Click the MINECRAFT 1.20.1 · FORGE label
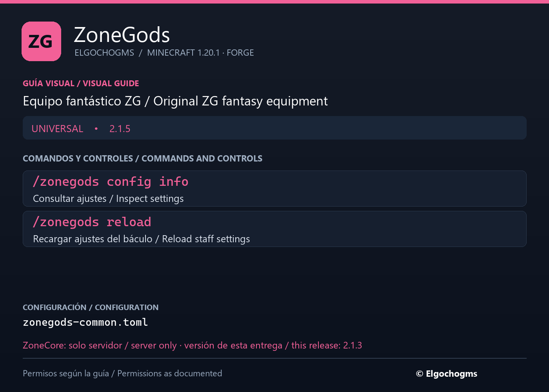549x392 pixels. coord(200,53)
